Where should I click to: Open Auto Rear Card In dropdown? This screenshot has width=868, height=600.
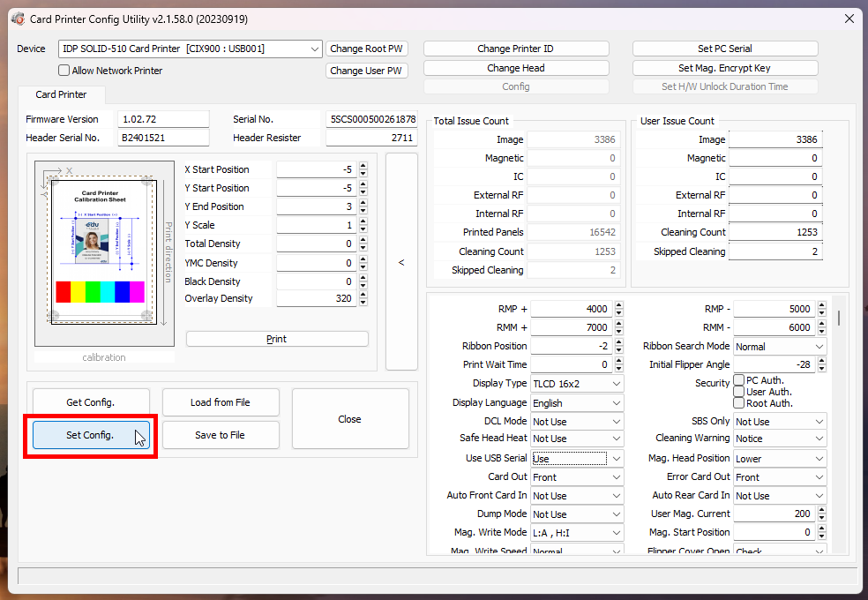pyautogui.click(x=780, y=496)
